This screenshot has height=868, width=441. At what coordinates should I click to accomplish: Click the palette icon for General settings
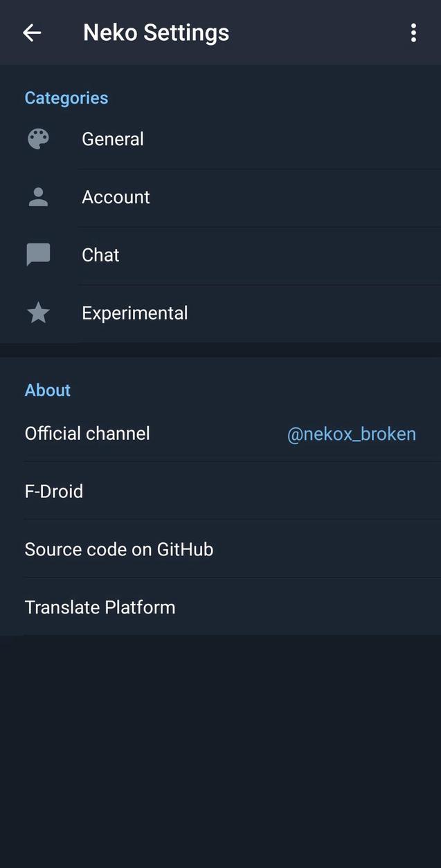point(37,138)
